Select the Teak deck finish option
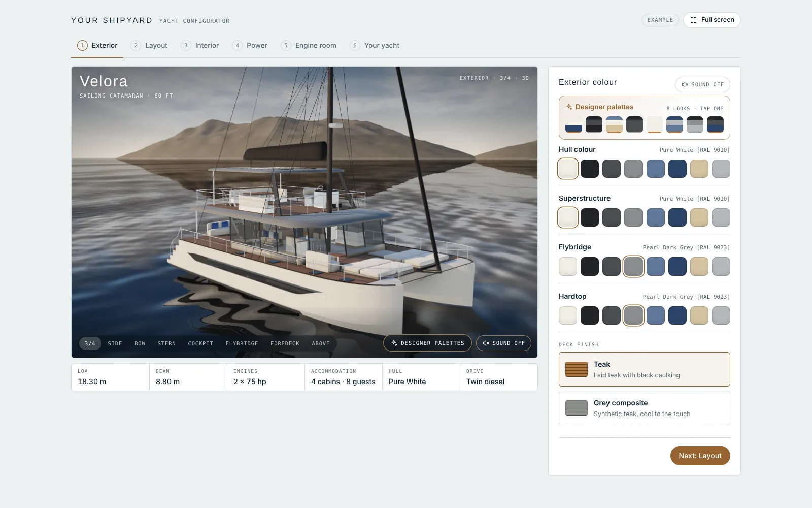This screenshot has width=812, height=508. click(645, 369)
